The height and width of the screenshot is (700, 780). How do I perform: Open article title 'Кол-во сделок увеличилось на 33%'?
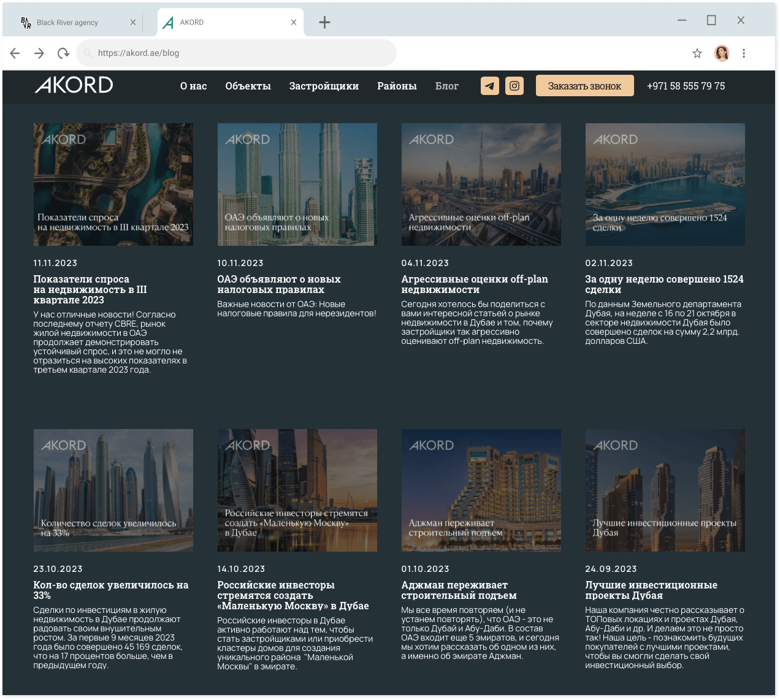[x=111, y=590]
